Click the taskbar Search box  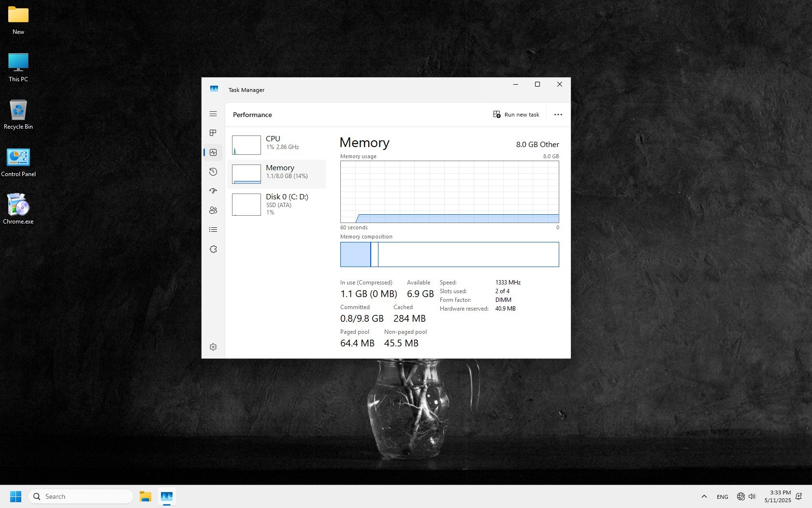pyautogui.click(x=81, y=496)
